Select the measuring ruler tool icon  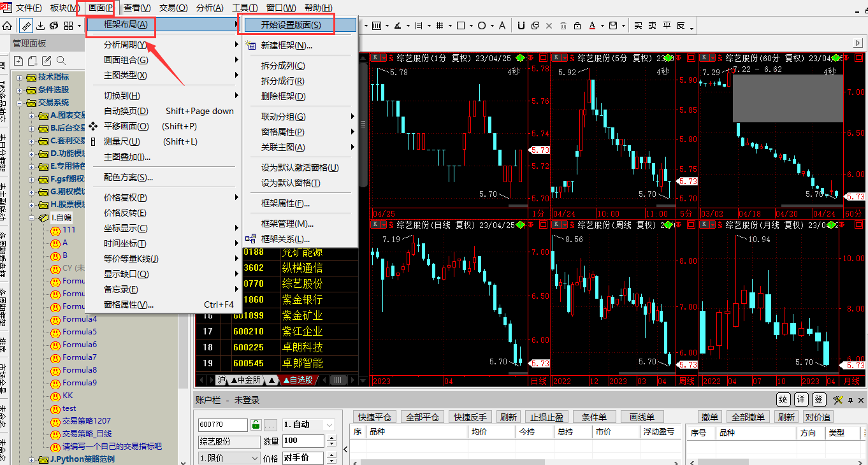pos(26,25)
